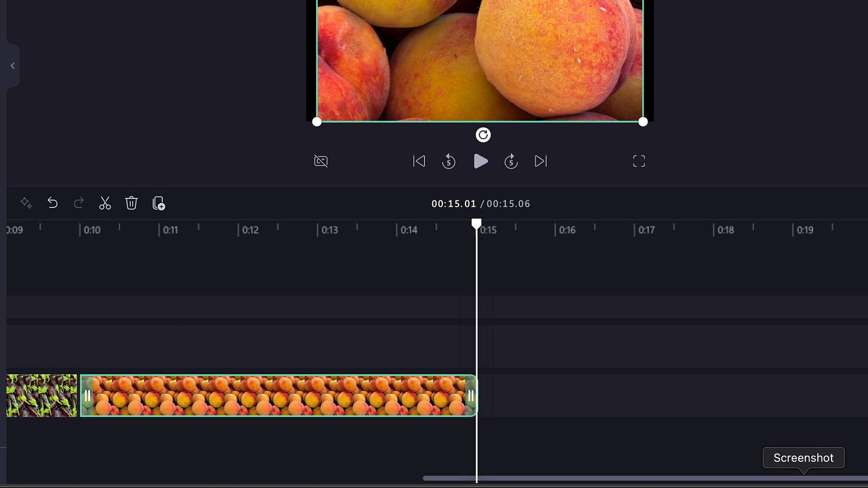Screen dimensions: 868x488
Task: Click the sparkle auto-compose icon
Action: tap(26, 203)
